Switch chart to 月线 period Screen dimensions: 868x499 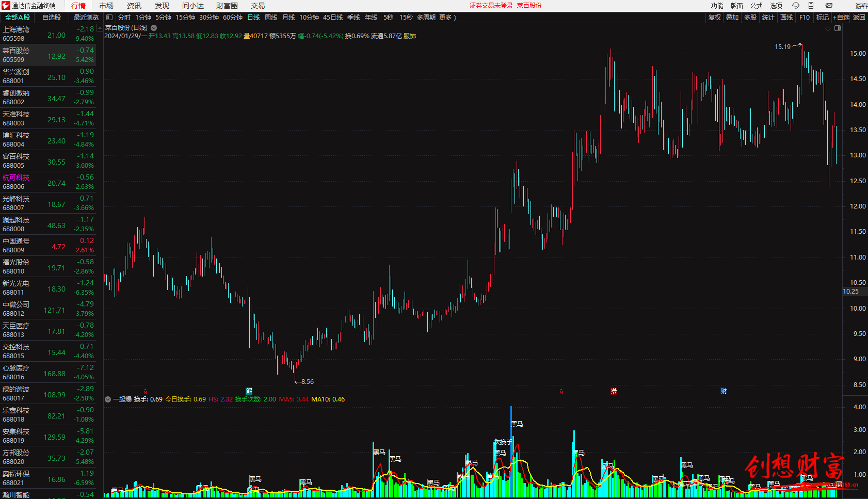click(x=288, y=18)
